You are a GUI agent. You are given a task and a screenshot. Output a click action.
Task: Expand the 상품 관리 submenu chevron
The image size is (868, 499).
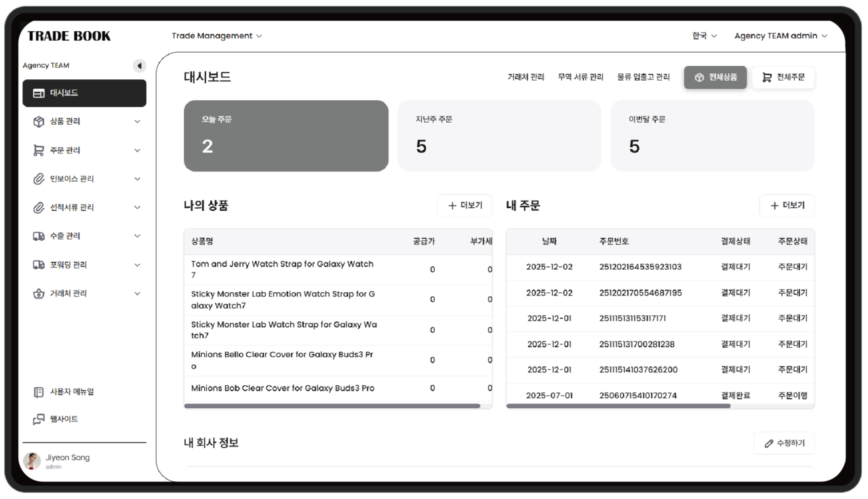(x=137, y=121)
